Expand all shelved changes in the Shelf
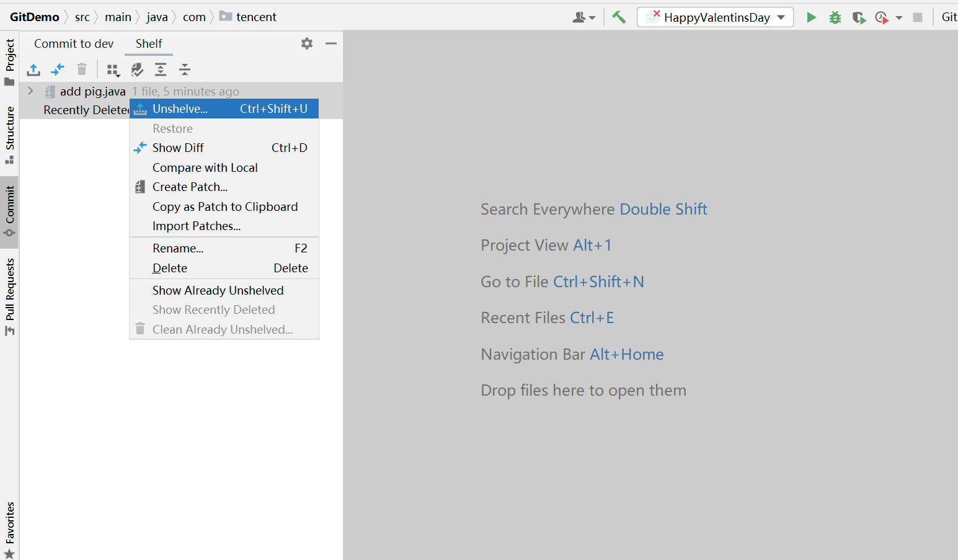Image resolution: width=958 pixels, height=560 pixels. [161, 69]
